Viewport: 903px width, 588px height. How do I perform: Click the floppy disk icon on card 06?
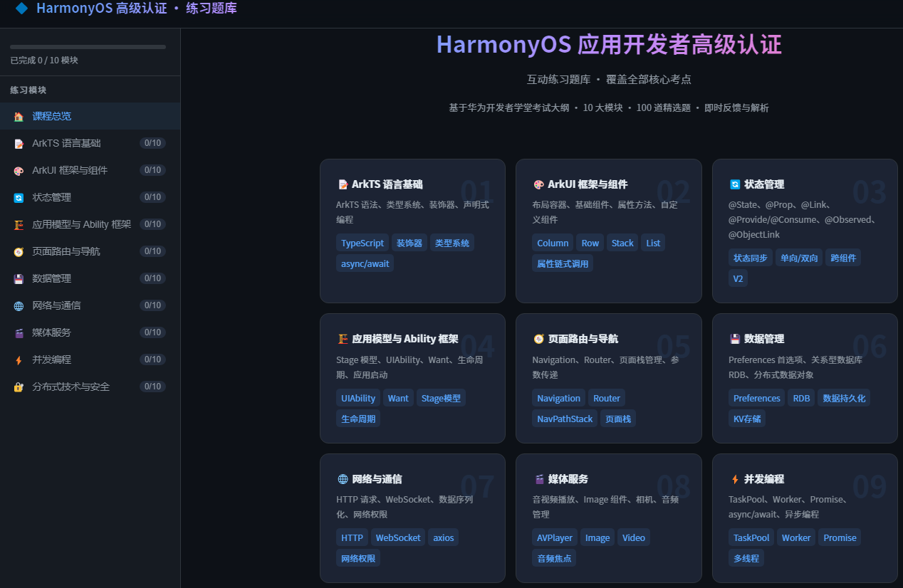coord(735,339)
